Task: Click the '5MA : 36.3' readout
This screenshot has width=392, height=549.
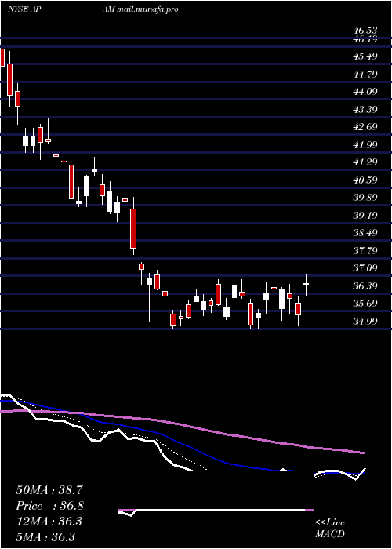Action: point(46,536)
